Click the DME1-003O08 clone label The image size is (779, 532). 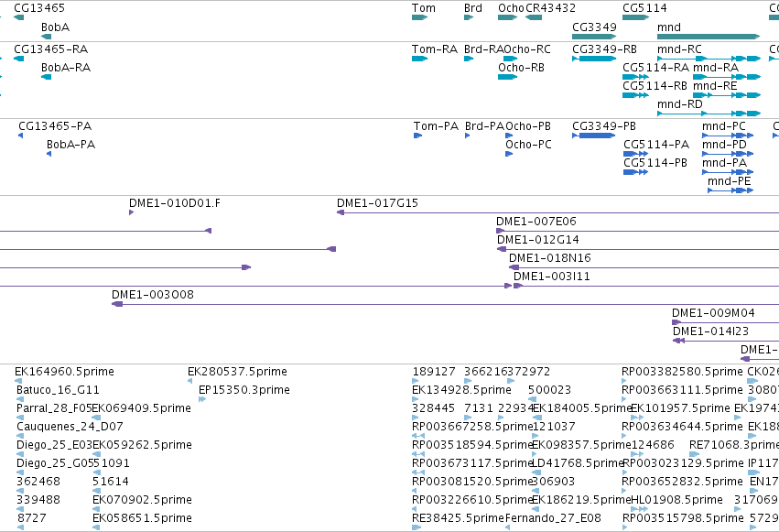(153, 295)
